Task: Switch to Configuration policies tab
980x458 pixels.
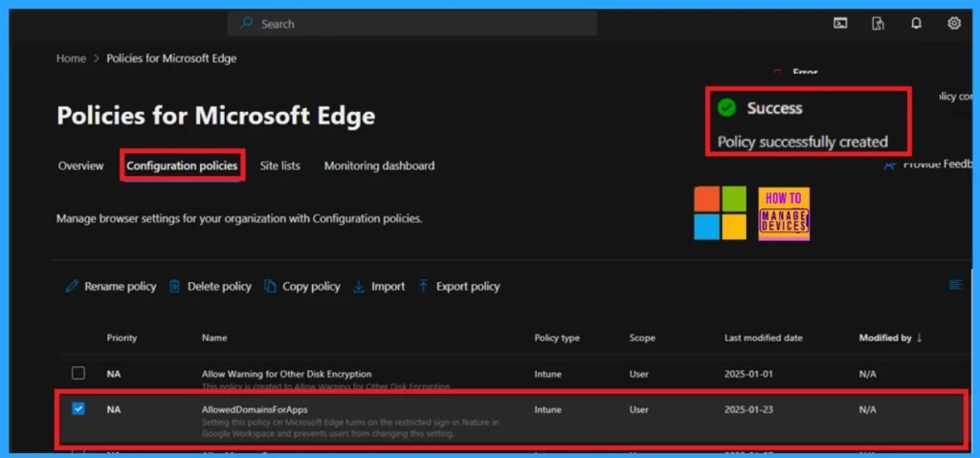Action: coord(182,165)
